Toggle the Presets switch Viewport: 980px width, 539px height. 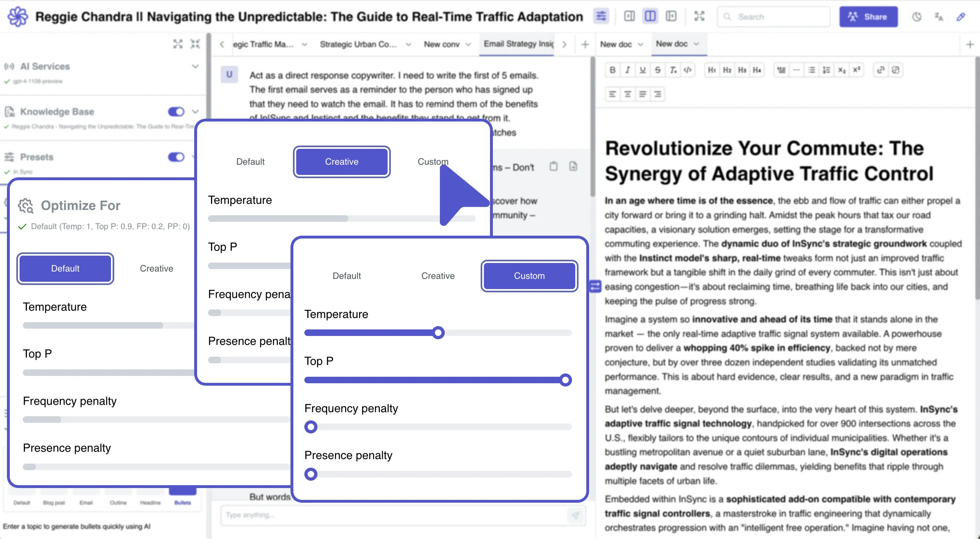pyautogui.click(x=176, y=157)
